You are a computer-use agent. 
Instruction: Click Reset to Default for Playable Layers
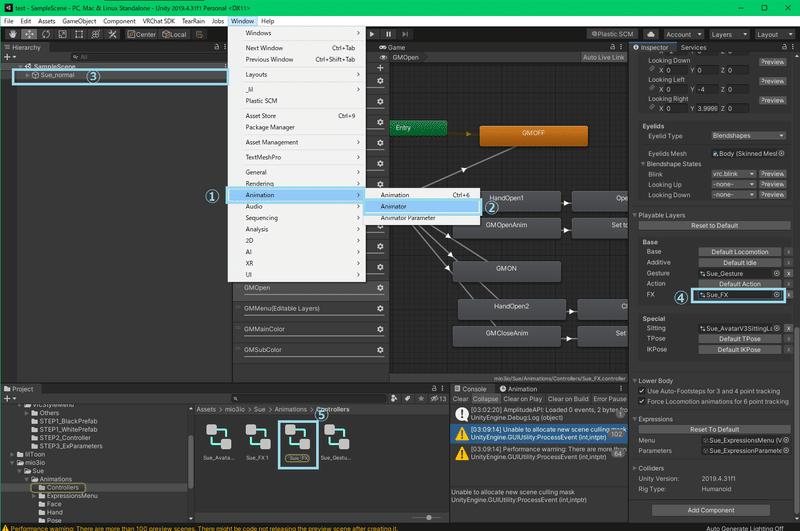coord(714,225)
